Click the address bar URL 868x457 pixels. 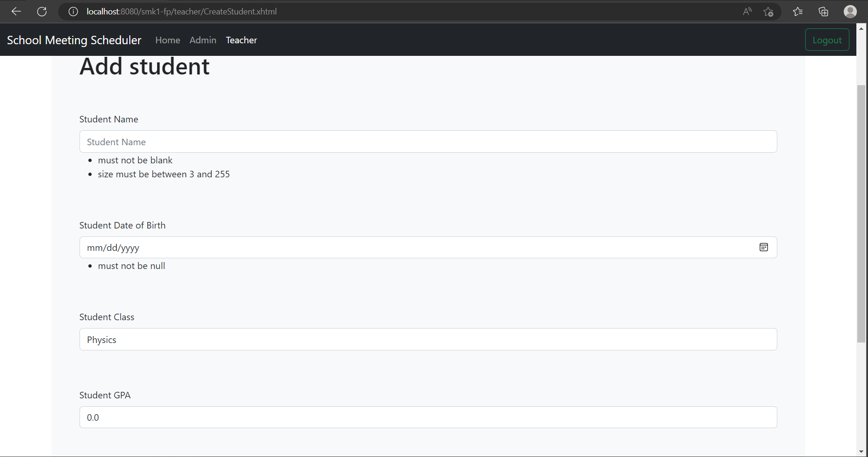coord(181,12)
